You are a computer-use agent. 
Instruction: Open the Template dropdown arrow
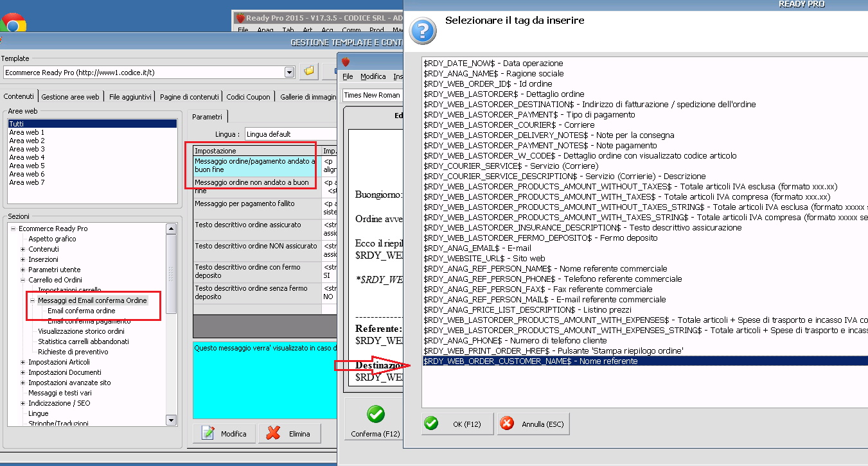coord(289,73)
